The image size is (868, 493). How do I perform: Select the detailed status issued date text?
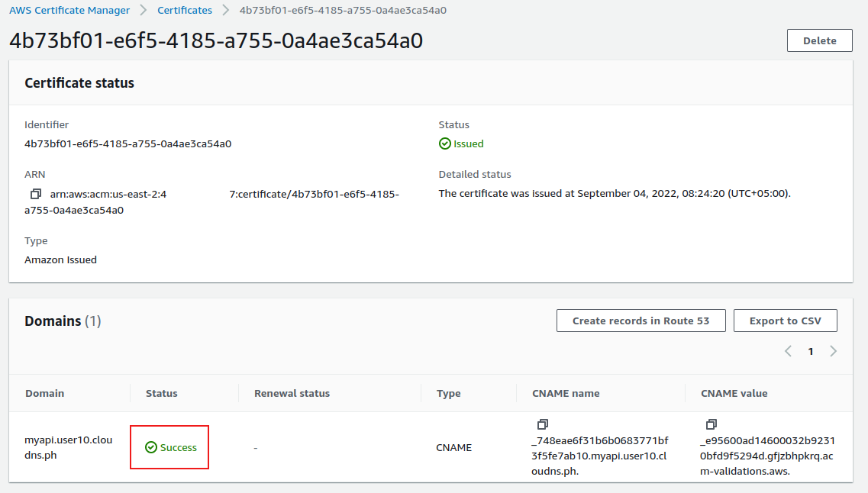(615, 194)
